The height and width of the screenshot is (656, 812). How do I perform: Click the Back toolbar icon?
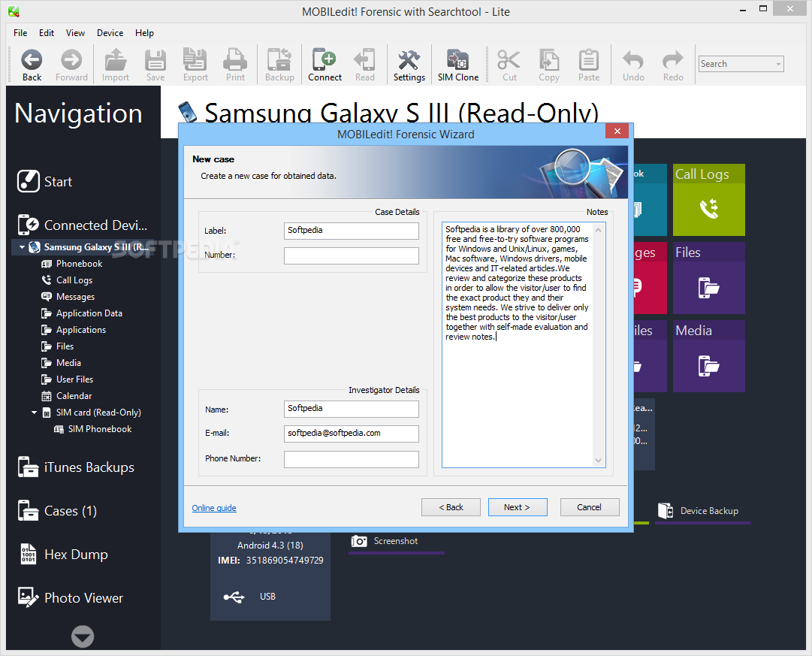[x=32, y=65]
